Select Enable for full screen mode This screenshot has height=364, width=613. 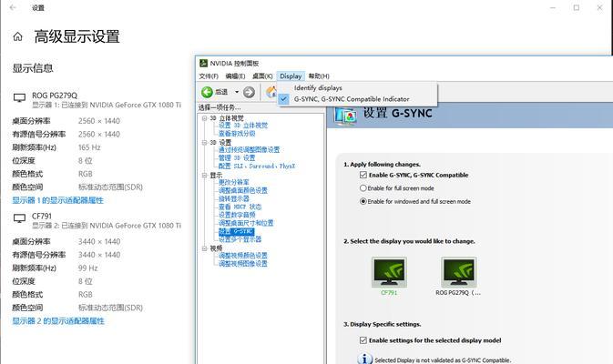coord(363,188)
